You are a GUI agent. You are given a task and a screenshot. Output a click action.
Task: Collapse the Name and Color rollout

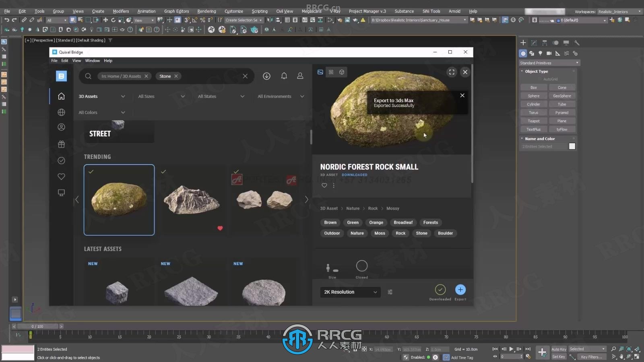pyautogui.click(x=540, y=139)
